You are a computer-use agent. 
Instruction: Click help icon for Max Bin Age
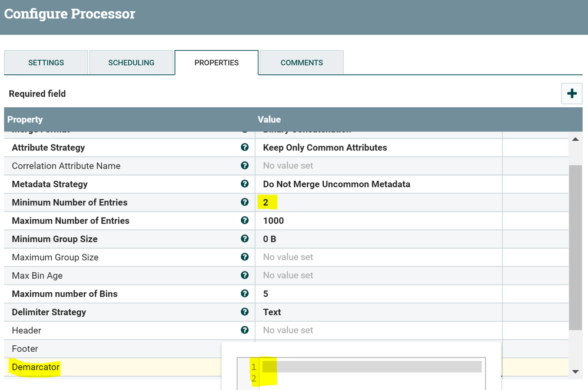click(245, 275)
